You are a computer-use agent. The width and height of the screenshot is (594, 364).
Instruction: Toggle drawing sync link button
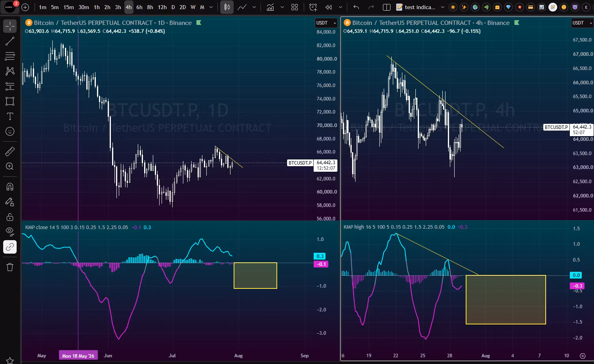(10, 247)
